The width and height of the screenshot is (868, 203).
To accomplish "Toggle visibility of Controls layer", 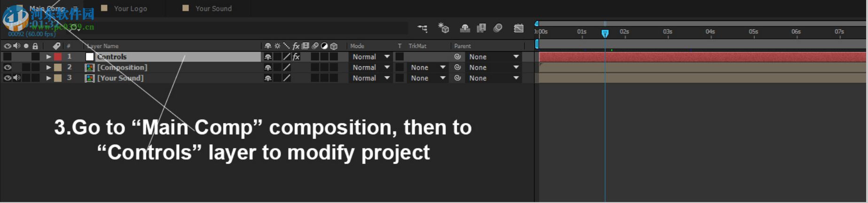I will click(8, 57).
